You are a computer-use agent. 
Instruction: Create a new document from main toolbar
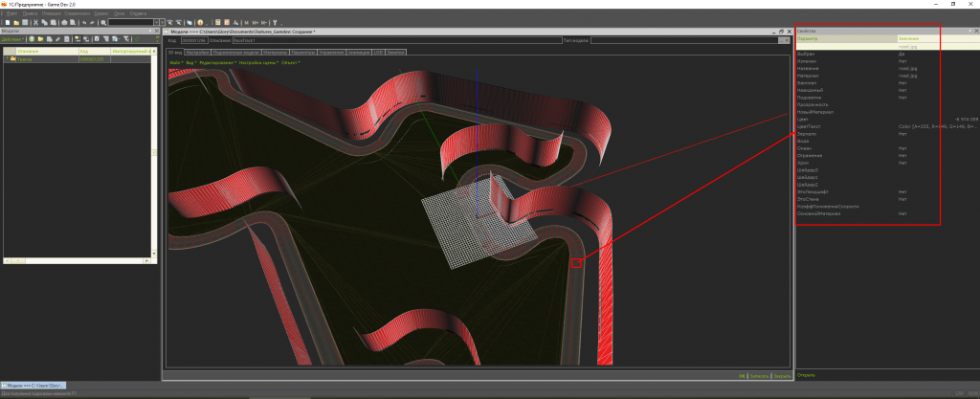pyautogui.click(x=8, y=22)
